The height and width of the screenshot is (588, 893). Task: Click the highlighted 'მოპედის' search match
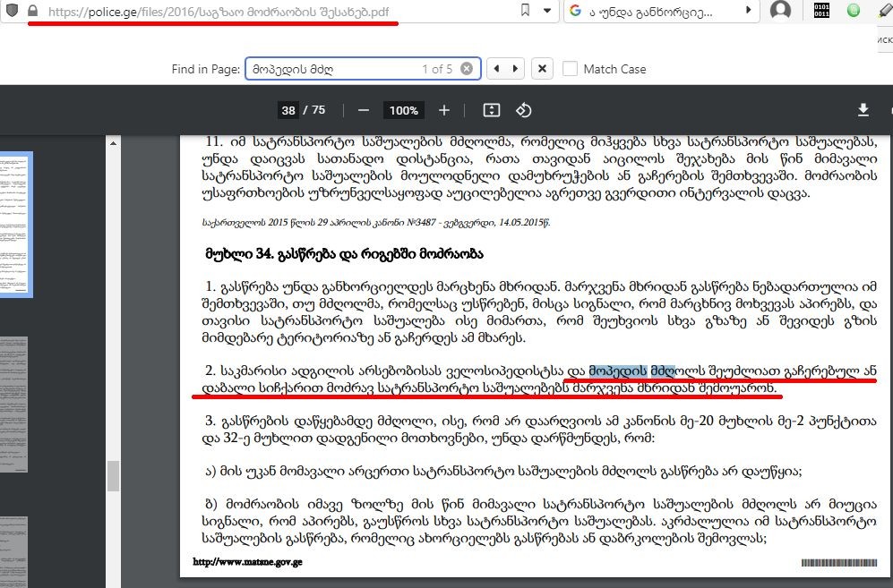[x=618, y=371]
